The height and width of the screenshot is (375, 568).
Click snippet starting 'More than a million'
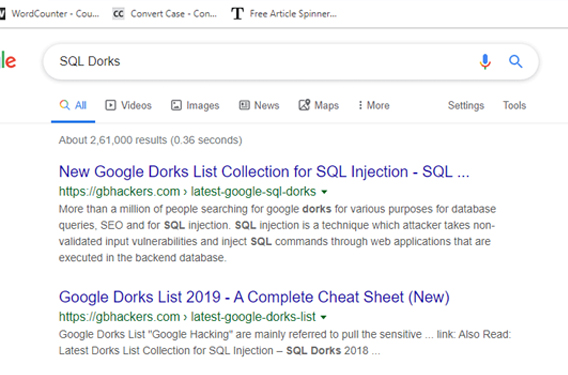click(277, 233)
